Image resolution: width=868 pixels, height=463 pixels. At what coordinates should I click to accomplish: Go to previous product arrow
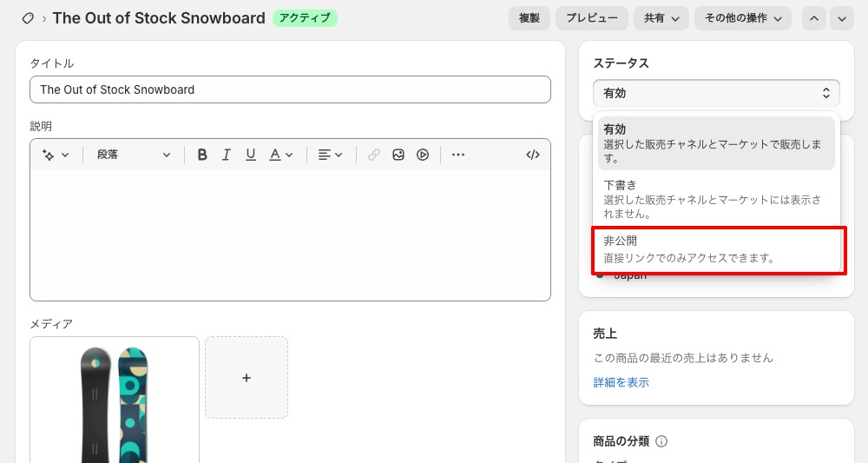click(x=814, y=18)
